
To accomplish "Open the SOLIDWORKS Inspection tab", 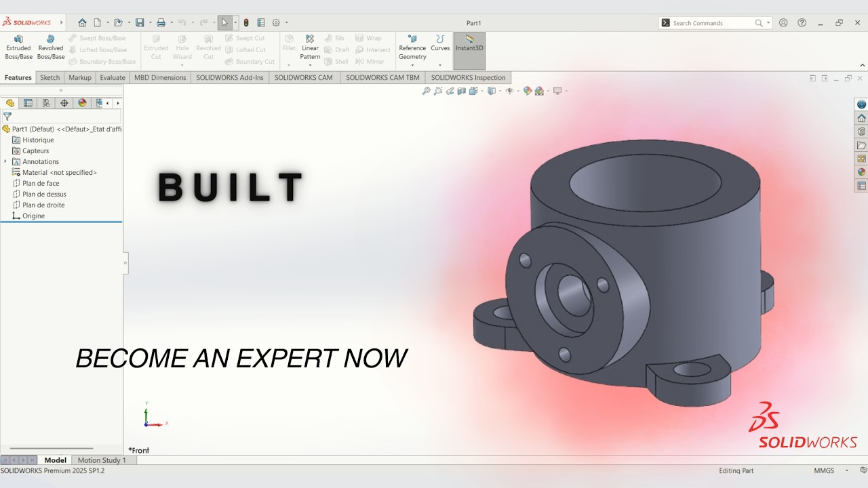I will click(x=469, y=77).
